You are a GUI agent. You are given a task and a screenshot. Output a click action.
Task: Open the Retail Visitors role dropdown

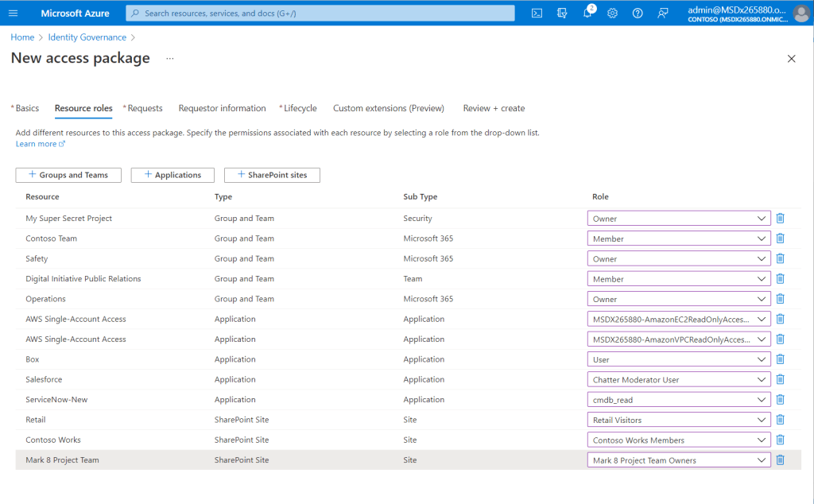679,420
